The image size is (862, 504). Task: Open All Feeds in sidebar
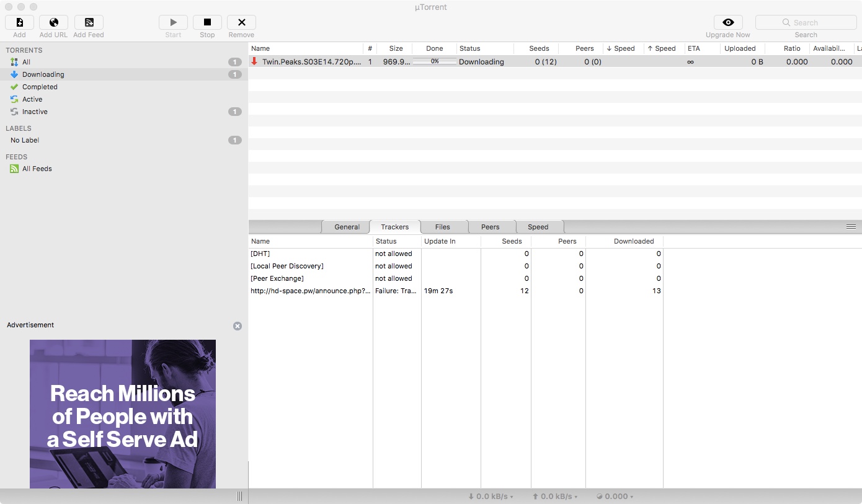tap(124, 169)
